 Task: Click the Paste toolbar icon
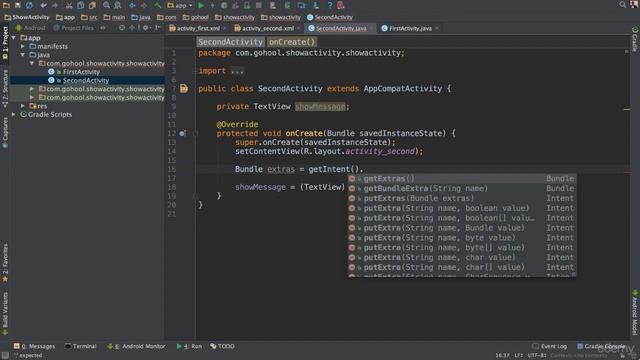[x=93, y=5]
